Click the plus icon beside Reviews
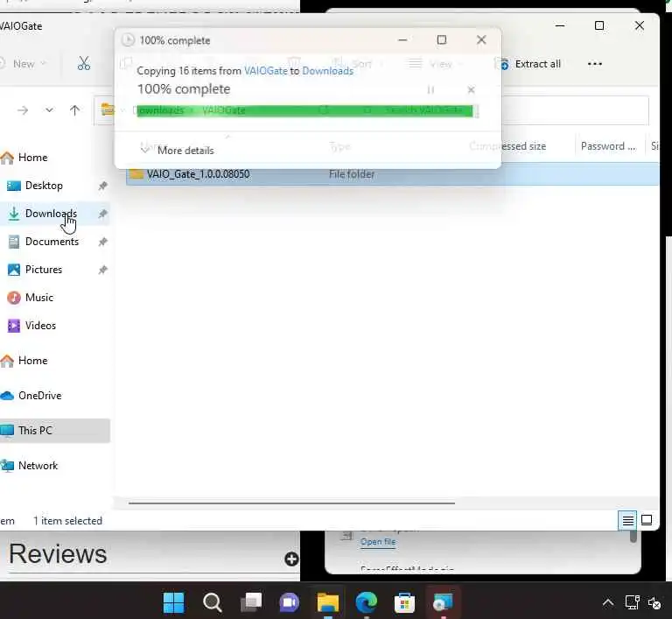Screen dimensions: 672x619 click(291, 559)
